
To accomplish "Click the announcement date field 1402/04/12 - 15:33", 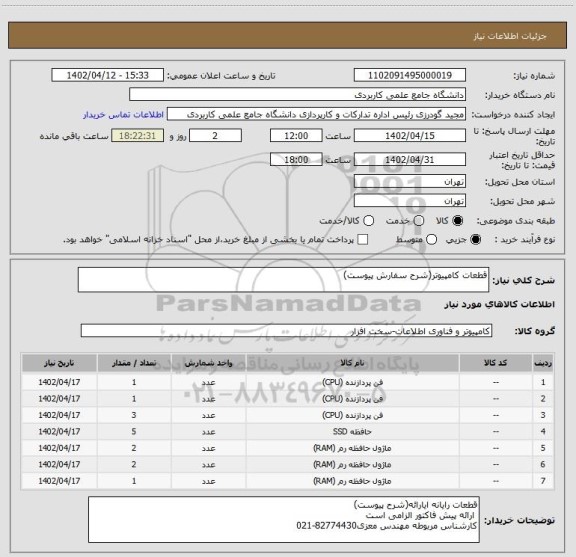I will coord(108,75).
